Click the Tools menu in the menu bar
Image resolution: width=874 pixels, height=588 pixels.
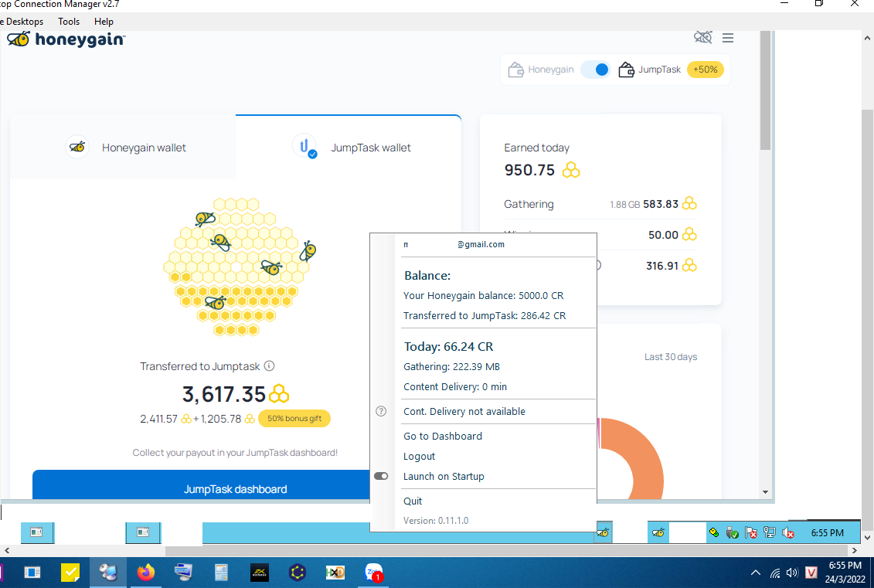point(69,22)
